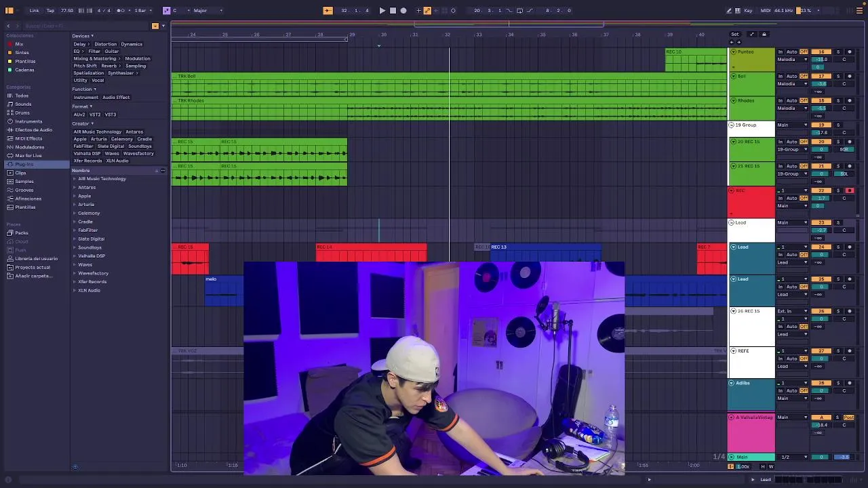Image resolution: width=868 pixels, height=488 pixels.
Task: Expand the Valhalla DSP plug-in folder
Action: [75, 256]
